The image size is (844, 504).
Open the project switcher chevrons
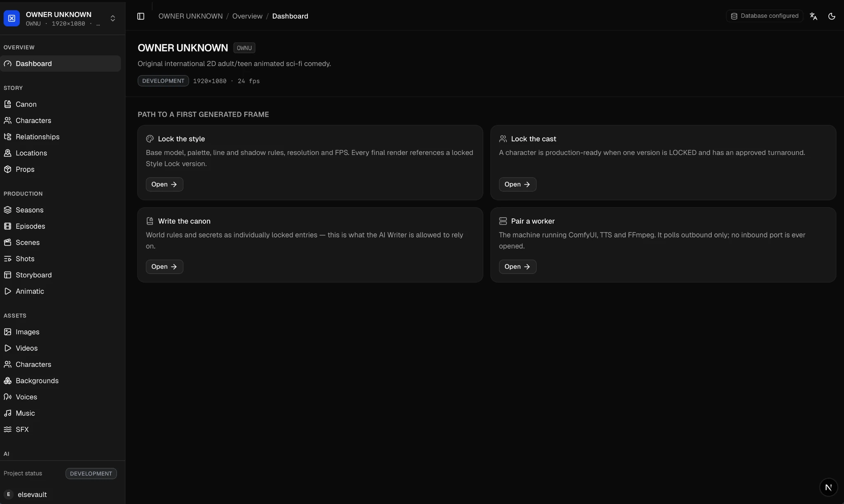tap(113, 19)
